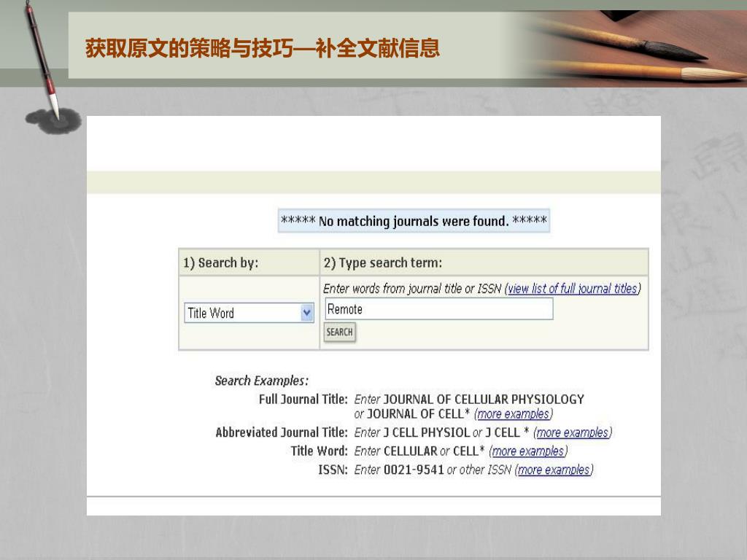Click the slide title 获取原文的策略与技巧
This screenshot has height=560, width=747.
click(189, 48)
